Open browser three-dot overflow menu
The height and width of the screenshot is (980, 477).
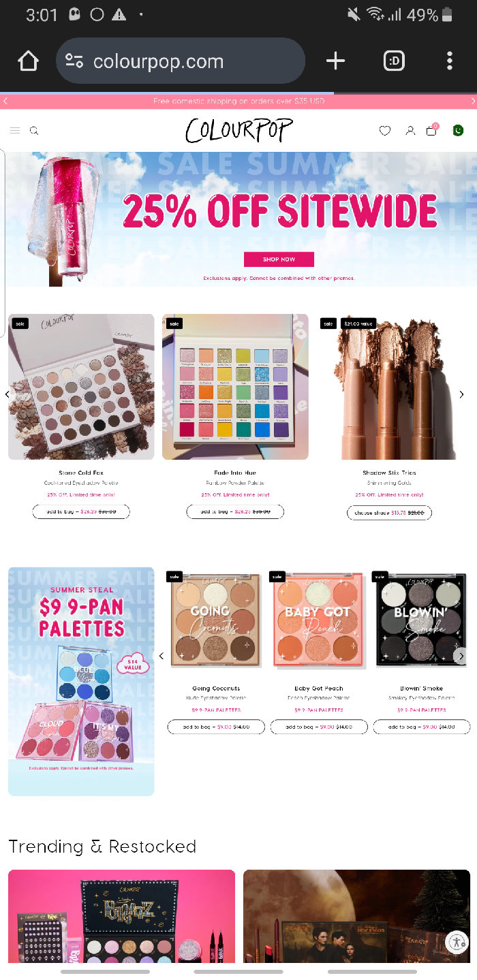pos(450,61)
